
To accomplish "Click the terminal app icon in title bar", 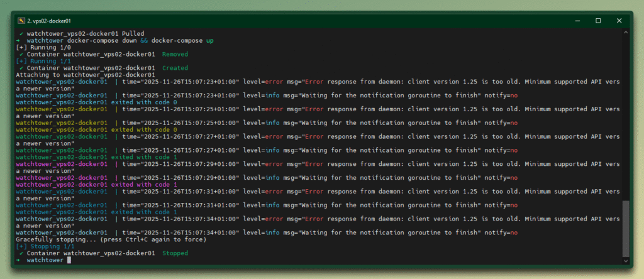I will [21, 21].
